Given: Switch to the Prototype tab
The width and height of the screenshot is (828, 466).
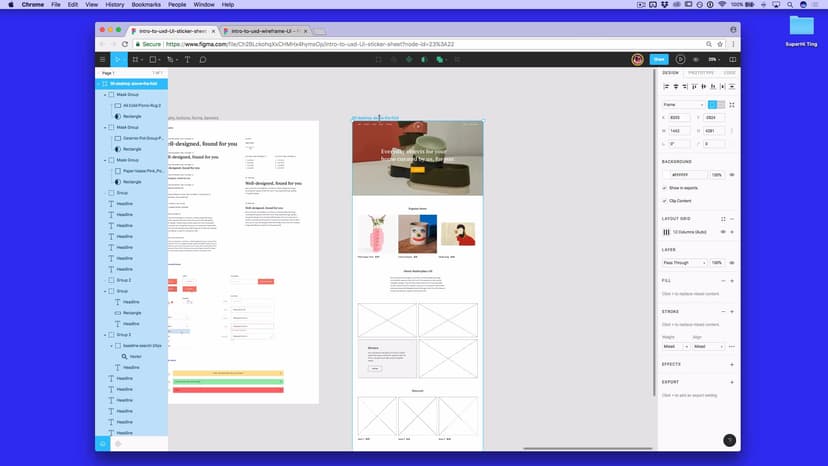Looking at the screenshot, I should tap(701, 73).
